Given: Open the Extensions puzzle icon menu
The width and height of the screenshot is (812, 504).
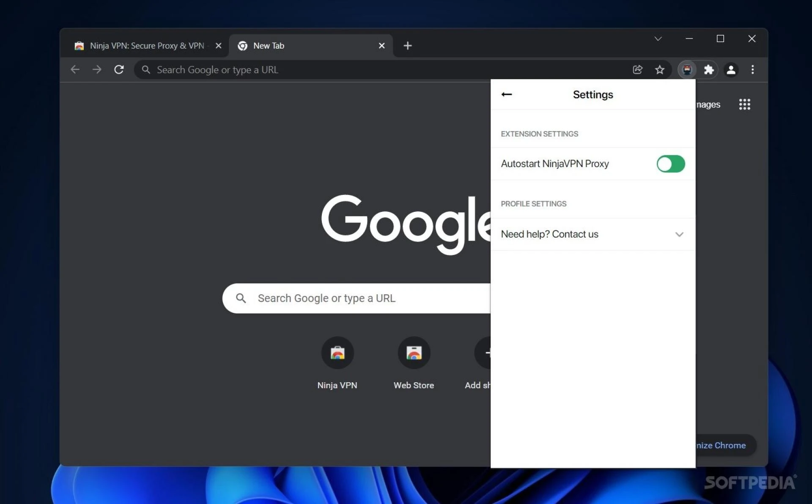Looking at the screenshot, I should (x=709, y=70).
